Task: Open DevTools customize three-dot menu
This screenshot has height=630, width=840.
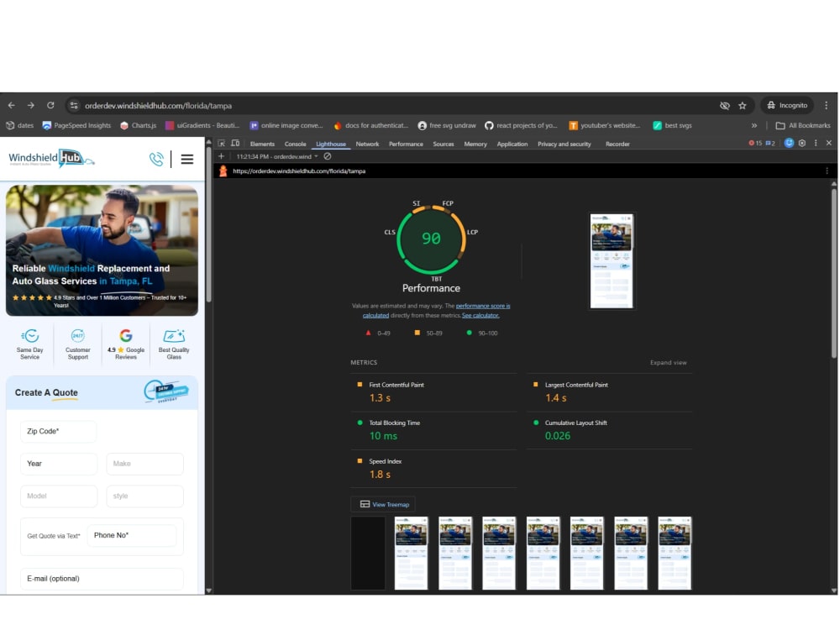Action: (x=816, y=143)
